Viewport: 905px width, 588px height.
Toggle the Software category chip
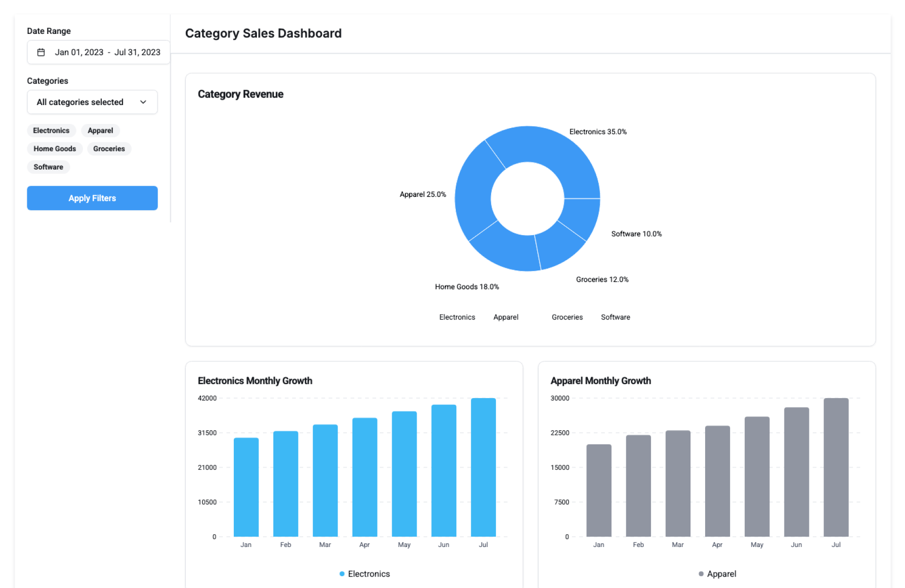coord(48,167)
